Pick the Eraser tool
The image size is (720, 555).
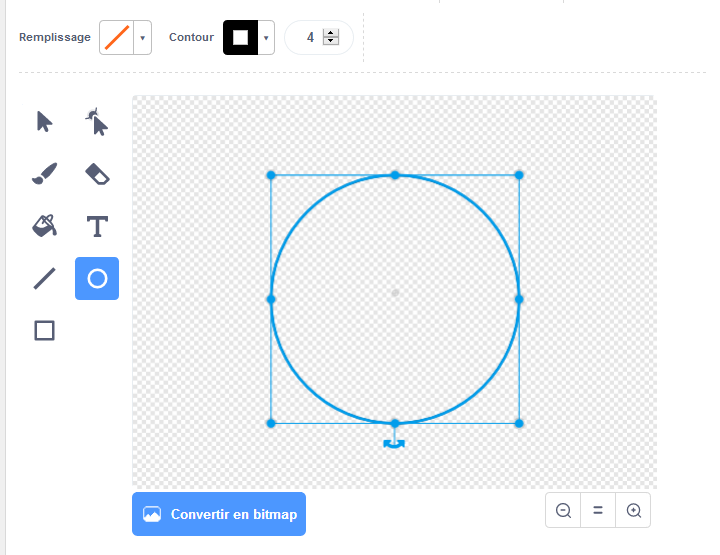[97, 174]
